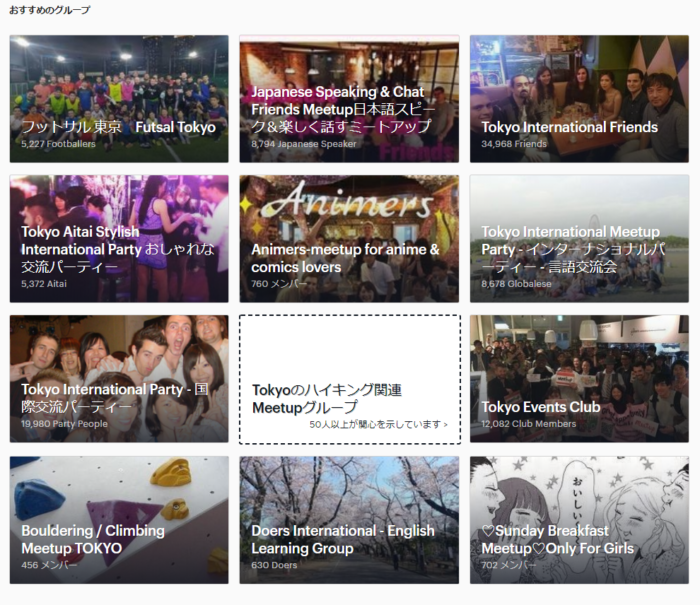Click the 12,082 Club Members count
This screenshot has height=605, width=700.
pos(529,424)
